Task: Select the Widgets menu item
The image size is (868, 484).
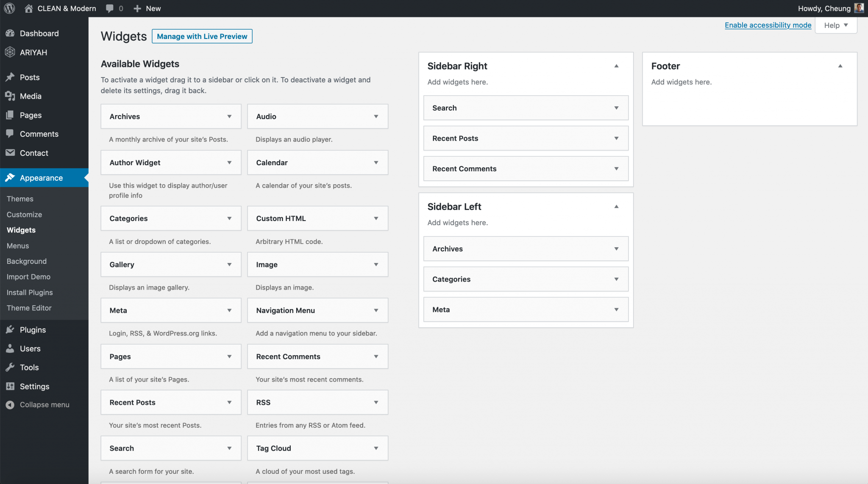Action: pos(21,230)
